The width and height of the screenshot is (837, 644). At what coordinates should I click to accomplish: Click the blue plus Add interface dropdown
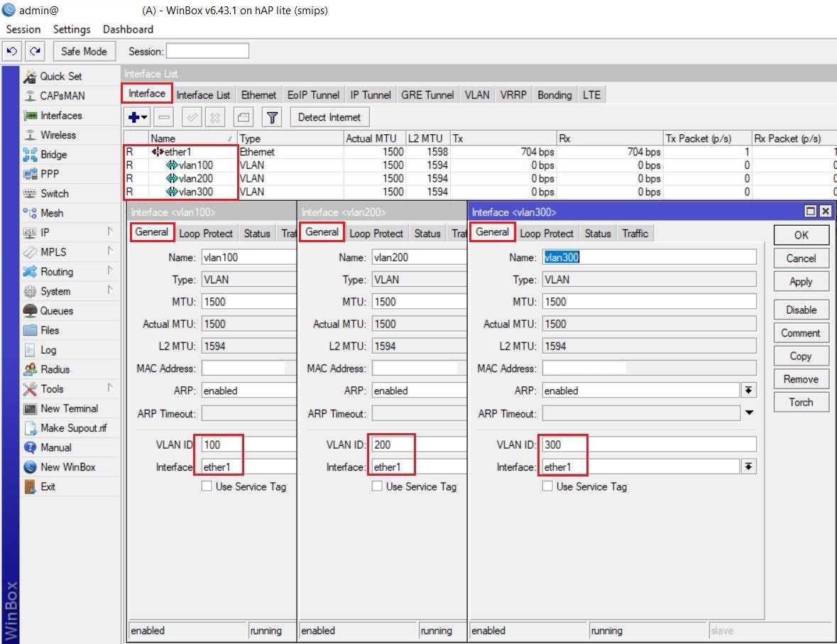tap(138, 117)
